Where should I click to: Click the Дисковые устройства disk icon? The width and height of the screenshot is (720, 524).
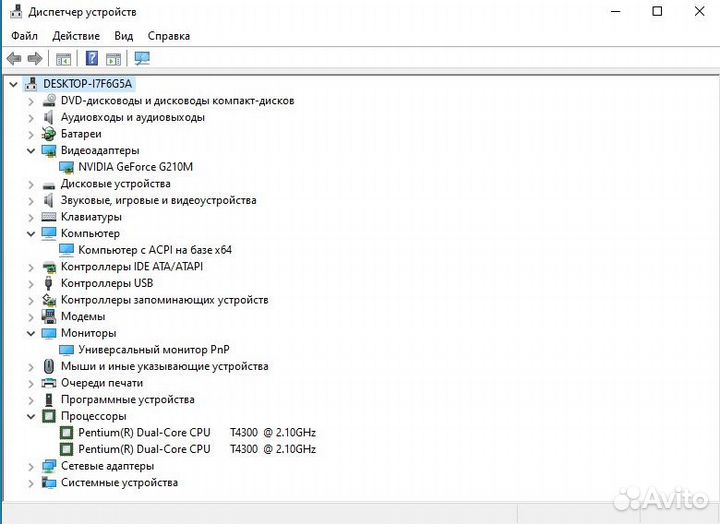(49, 185)
